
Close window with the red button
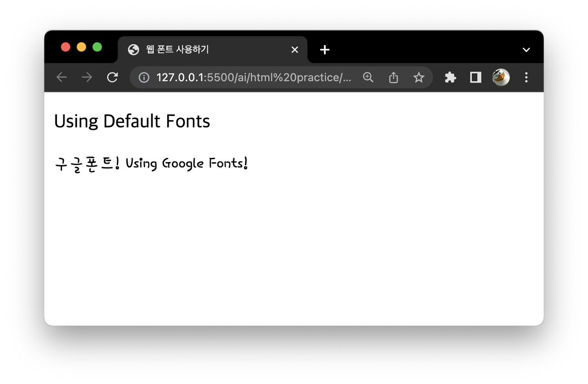[x=66, y=47]
